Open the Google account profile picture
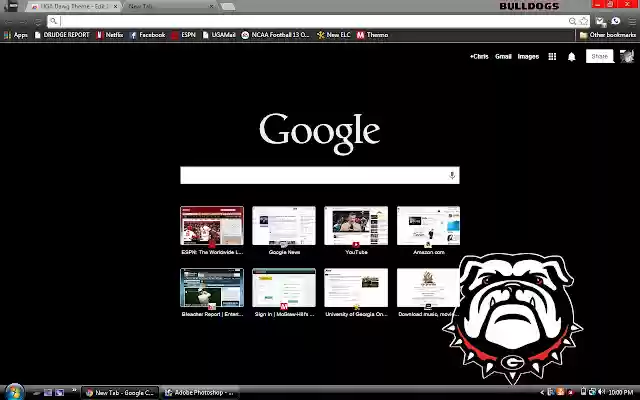640x400 pixels. pos(627,56)
